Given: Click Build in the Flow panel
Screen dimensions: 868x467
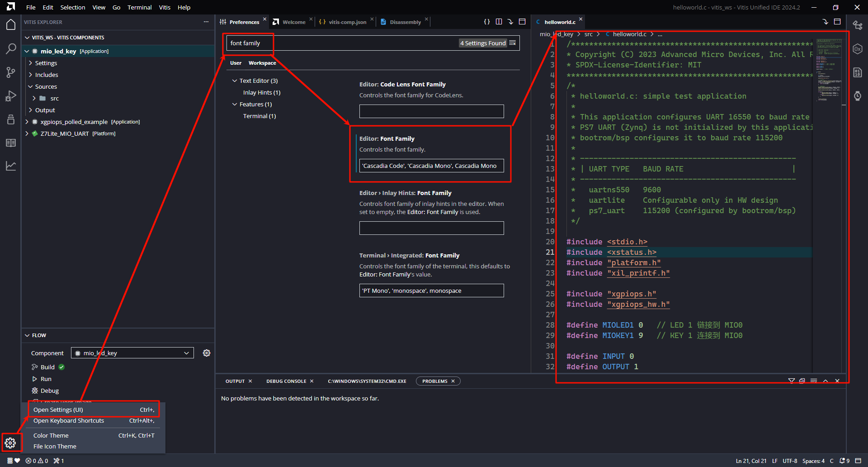Looking at the screenshot, I should tap(47, 367).
